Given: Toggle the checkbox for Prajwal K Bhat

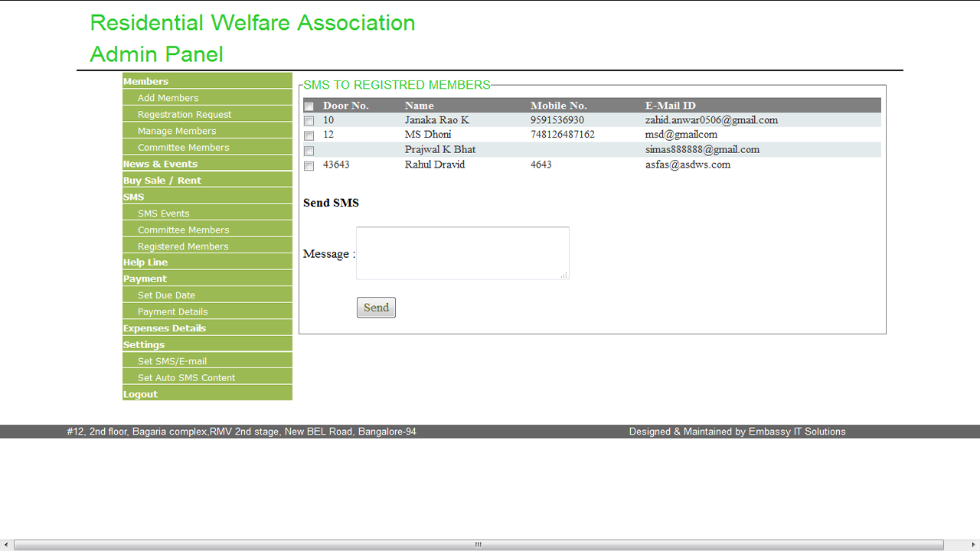Looking at the screenshot, I should [309, 151].
